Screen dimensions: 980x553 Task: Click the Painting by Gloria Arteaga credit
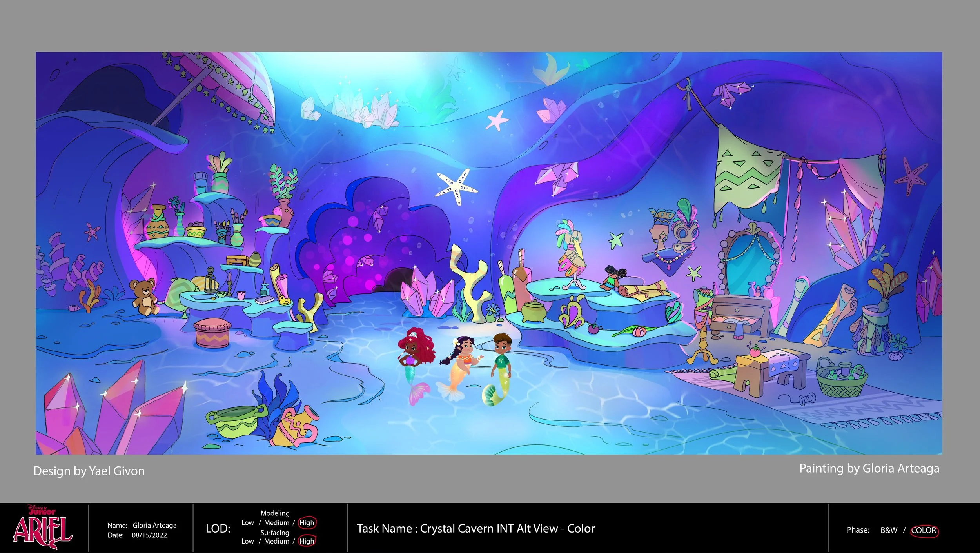pos(869,468)
